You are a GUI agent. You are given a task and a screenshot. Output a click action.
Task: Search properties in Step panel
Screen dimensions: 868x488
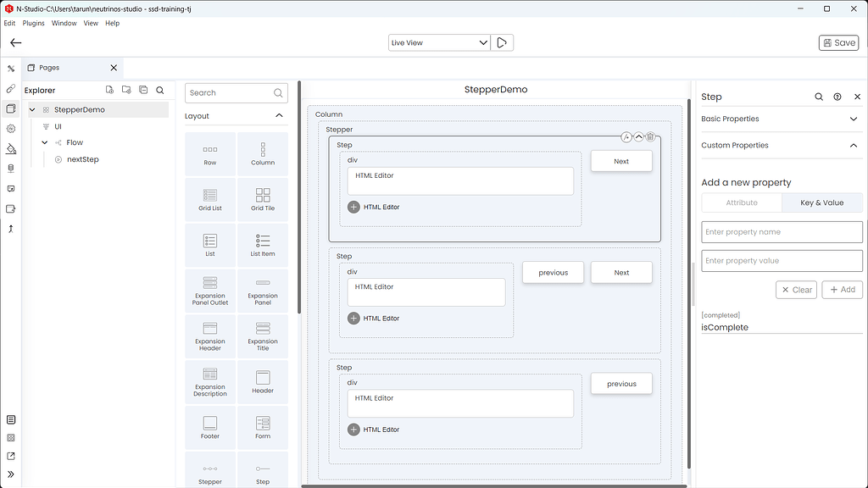[819, 97]
